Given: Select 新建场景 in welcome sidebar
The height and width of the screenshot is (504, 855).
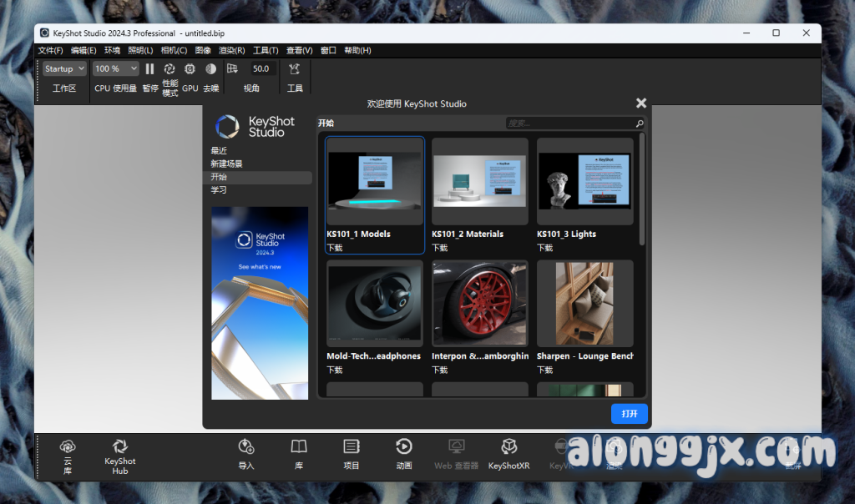Looking at the screenshot, I should (x=226, y=164).
